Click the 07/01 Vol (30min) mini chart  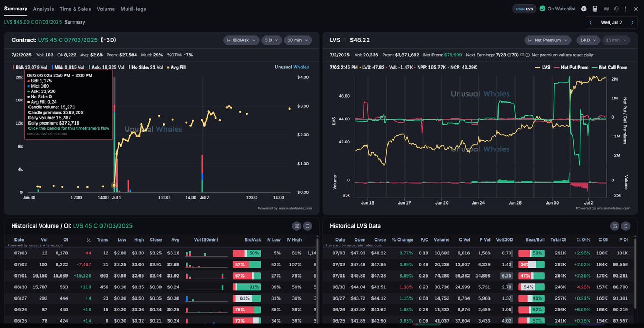click(x=206, y=276)
